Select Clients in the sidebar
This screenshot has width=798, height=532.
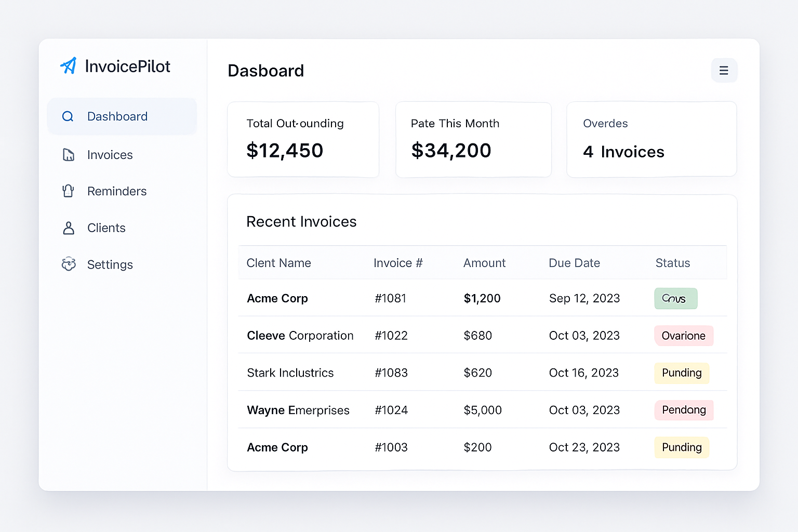pos(106,228)
